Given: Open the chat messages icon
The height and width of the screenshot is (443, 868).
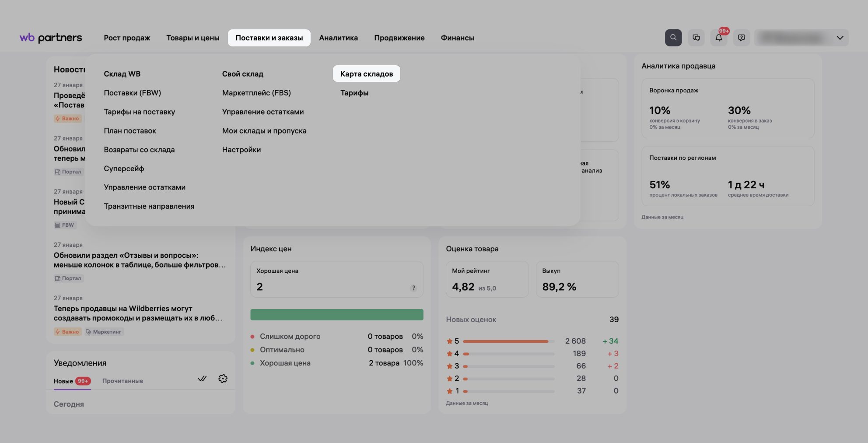Looking at the screenshot, I should [696, 38].
